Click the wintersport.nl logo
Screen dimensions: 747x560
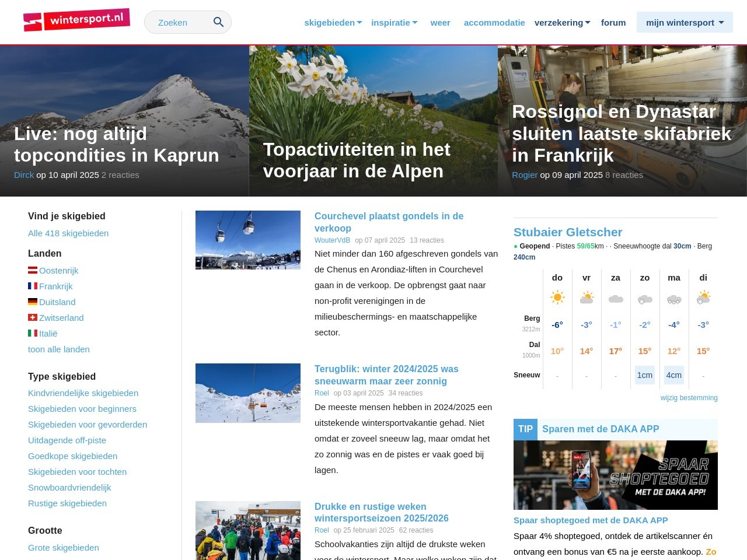point(76,20)
